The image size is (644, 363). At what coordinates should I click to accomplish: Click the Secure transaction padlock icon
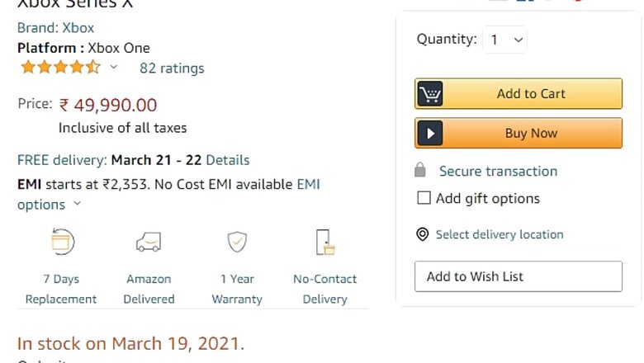(420, 171)
